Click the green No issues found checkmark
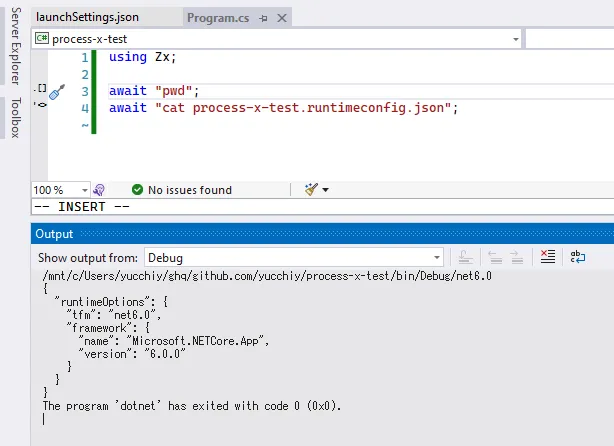614x446 pixels. point(137,189)
